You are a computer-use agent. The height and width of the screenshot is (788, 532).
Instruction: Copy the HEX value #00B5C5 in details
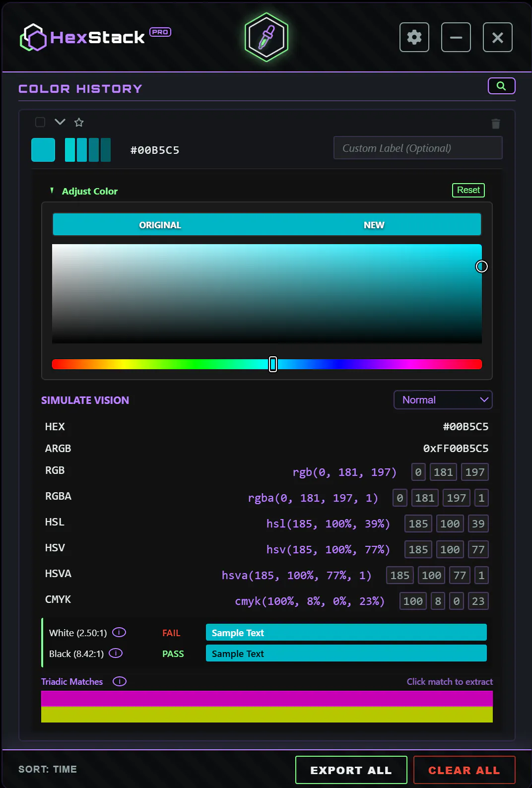point(465,426)
